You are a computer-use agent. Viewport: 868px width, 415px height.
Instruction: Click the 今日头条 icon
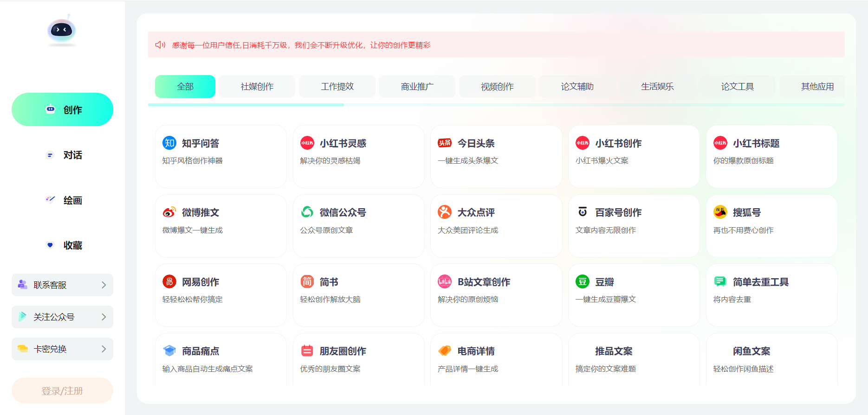(x=445, y=143)
